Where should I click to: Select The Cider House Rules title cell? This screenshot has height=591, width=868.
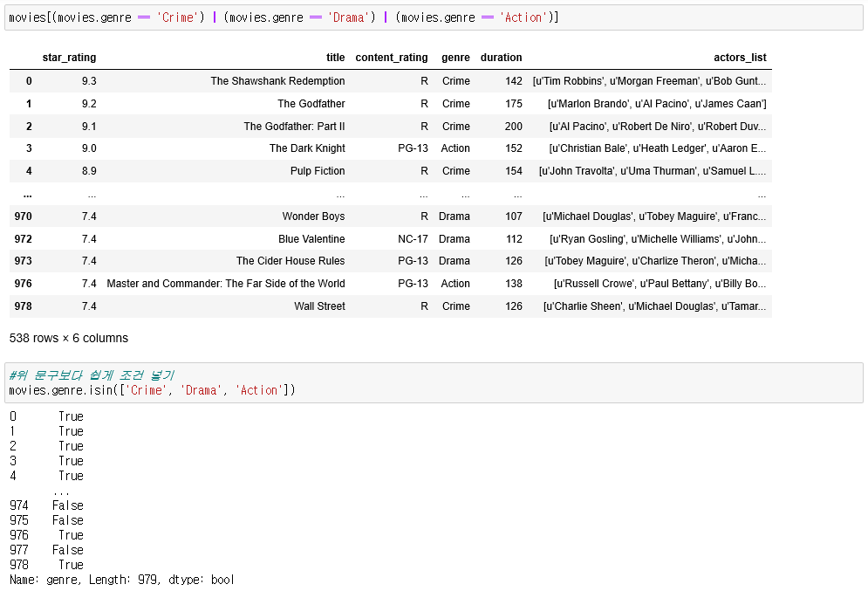coord(290,261)
